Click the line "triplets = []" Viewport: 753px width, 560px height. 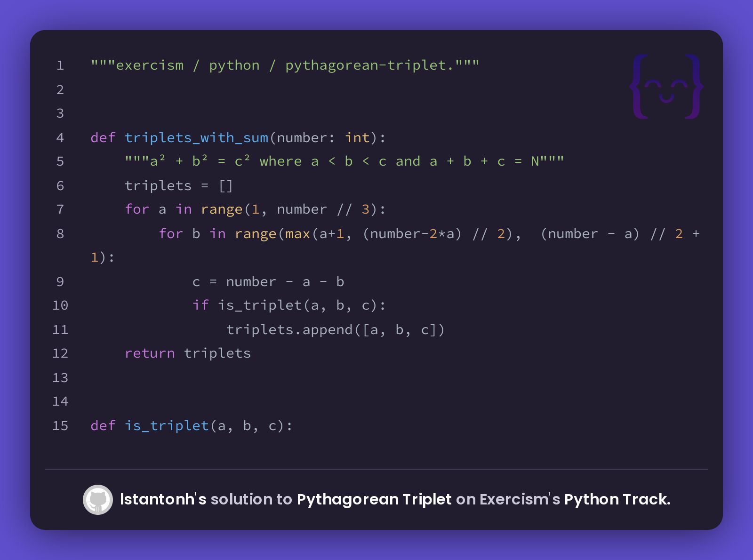[x=179, y=186]
